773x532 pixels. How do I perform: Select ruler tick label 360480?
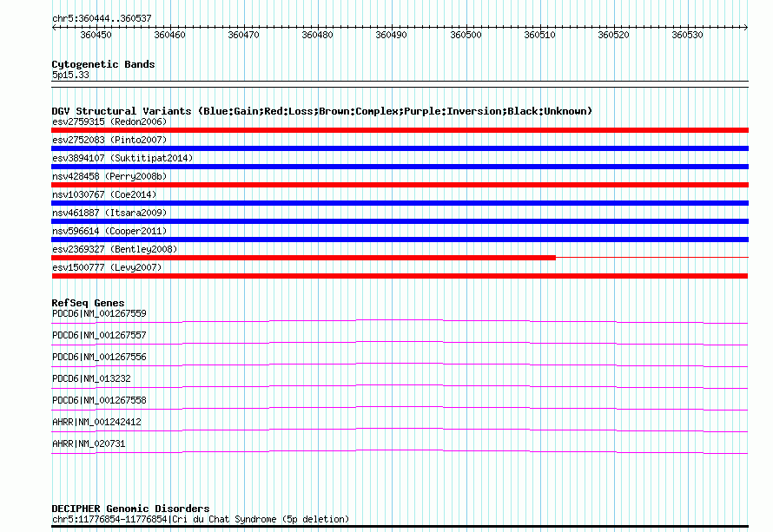click(x=318, y=35)
